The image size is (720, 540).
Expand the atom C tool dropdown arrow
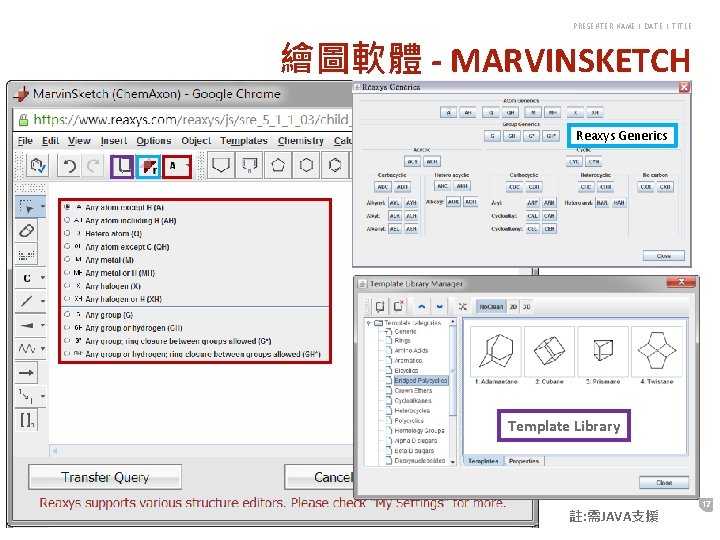43,278
